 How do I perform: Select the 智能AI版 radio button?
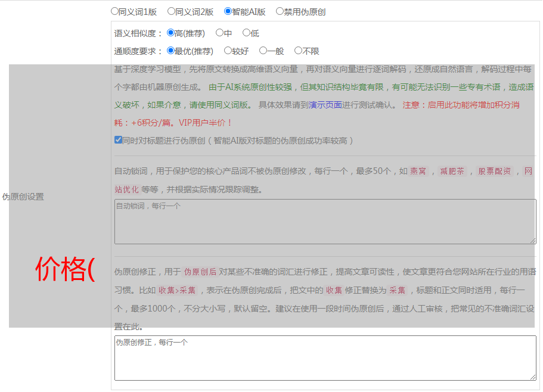click(x=228, y=11)
